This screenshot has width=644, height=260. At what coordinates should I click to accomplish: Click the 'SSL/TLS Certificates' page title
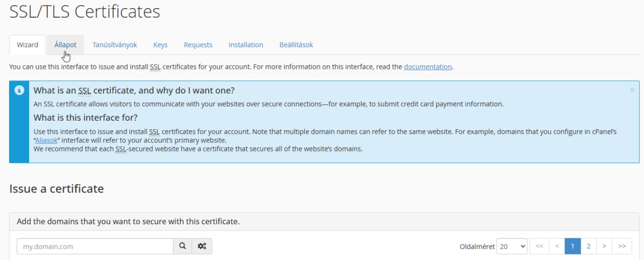[85, 12]
